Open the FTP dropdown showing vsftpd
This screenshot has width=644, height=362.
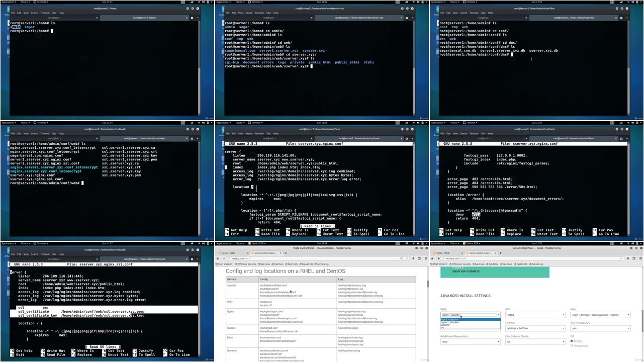click(535, 315)
